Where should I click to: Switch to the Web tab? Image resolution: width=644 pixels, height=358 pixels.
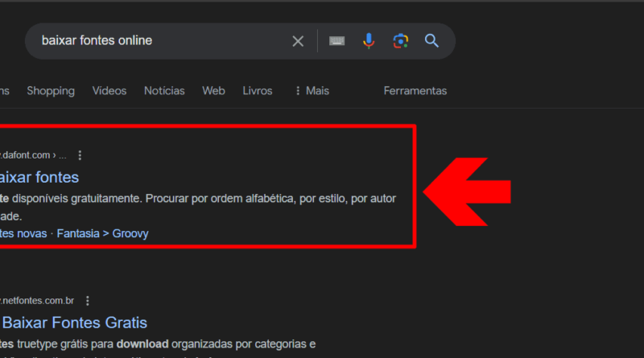213,91
